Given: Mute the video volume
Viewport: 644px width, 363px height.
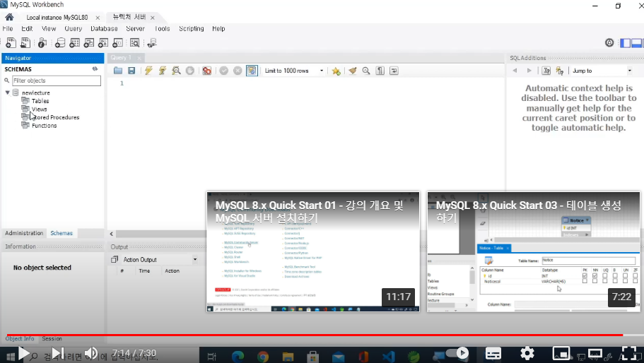Looking at the screenshot, I should 90,353.
